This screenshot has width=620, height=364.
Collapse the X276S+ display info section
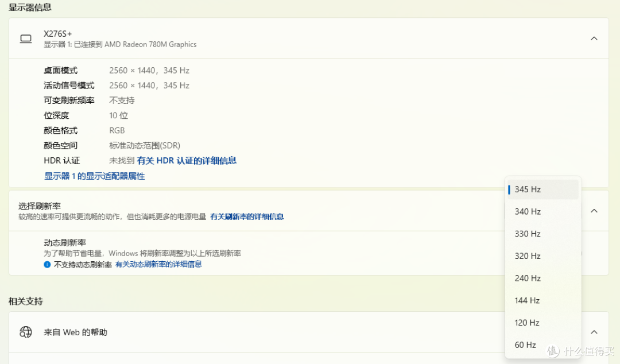click(594, 38)
